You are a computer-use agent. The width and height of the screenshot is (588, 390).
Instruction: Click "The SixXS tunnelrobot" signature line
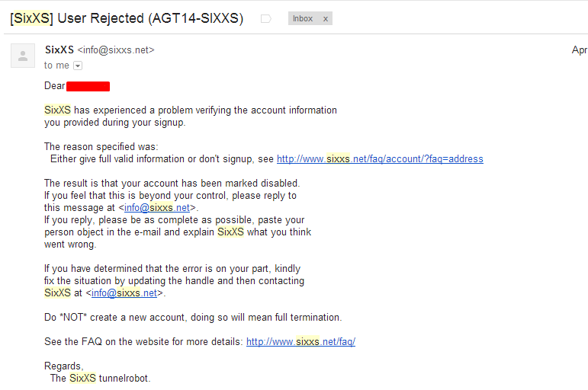point(100,379)
